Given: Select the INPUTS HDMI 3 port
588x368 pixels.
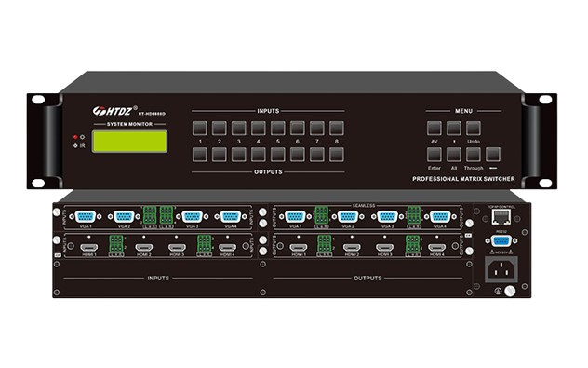Looking at the screenshot, I should (177, 248).
